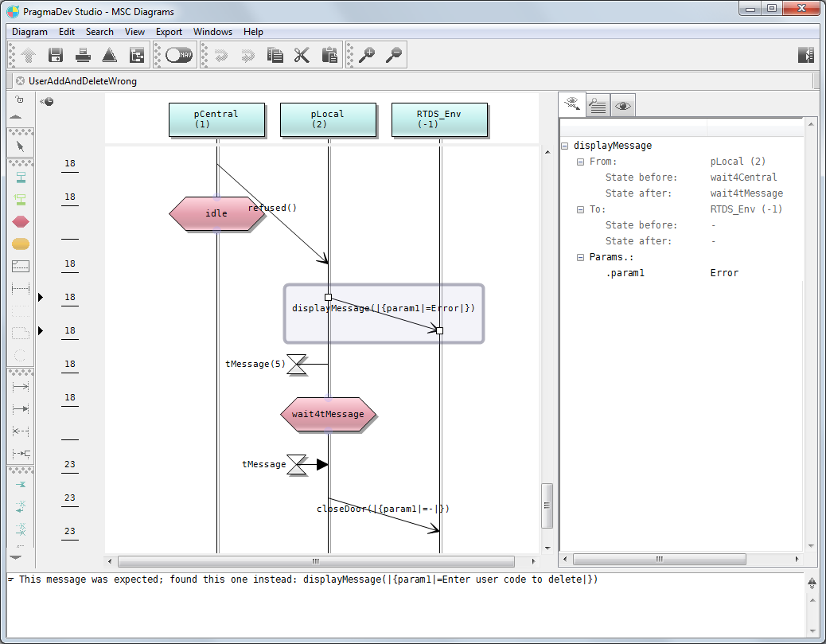Close the UserAddAndDeleteWrong diagram tab
Screen dimensions: 826x644
(x=20, y=81)
